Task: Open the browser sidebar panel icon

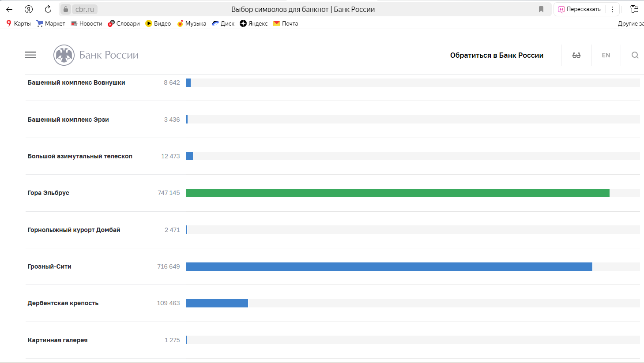Action: click(x=634, y=9)
